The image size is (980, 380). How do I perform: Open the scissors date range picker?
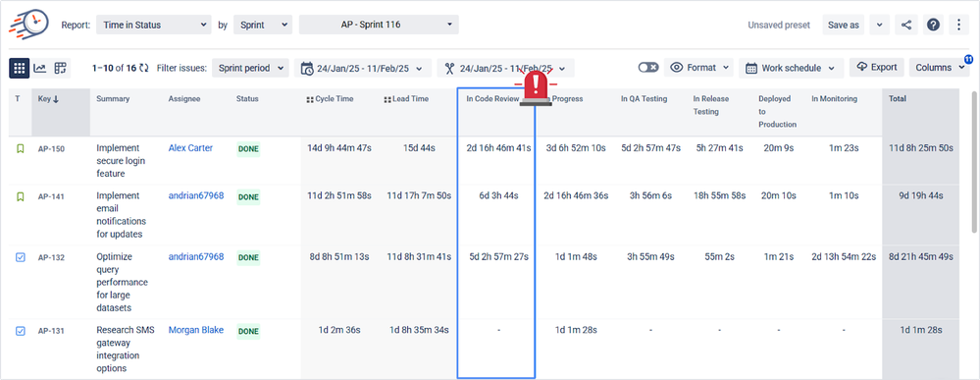tap(505, 68)
